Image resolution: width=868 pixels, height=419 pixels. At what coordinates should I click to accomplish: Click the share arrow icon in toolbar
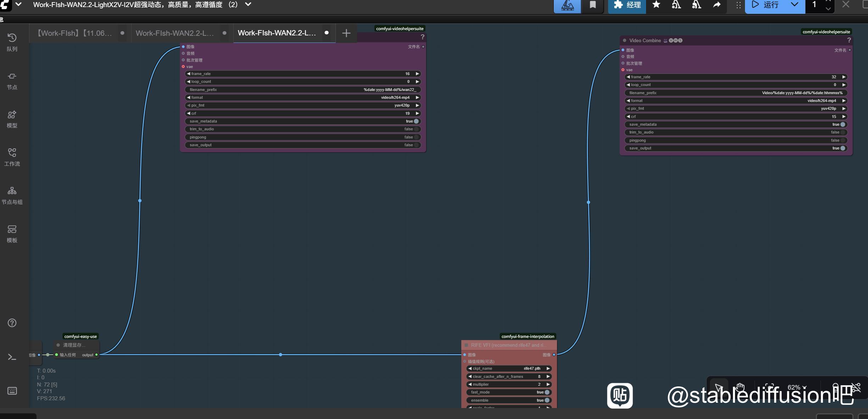click(x=717, y=5)
